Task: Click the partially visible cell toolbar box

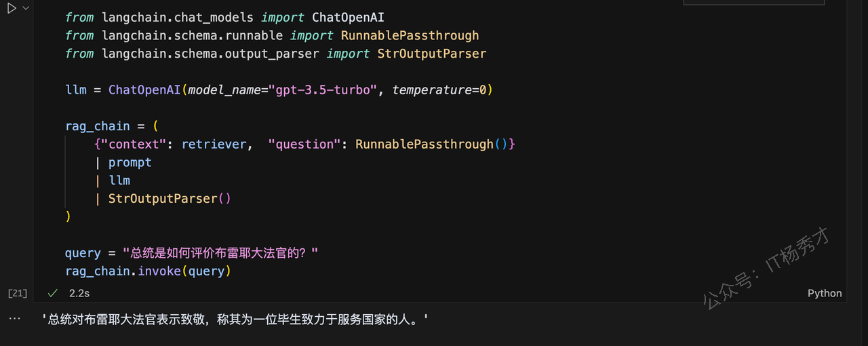Action: coord(753,3)
